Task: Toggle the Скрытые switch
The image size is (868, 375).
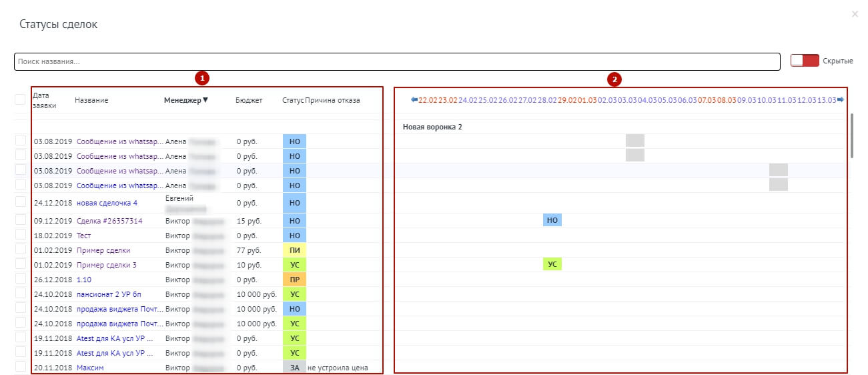Action: [x=804, y=61]
